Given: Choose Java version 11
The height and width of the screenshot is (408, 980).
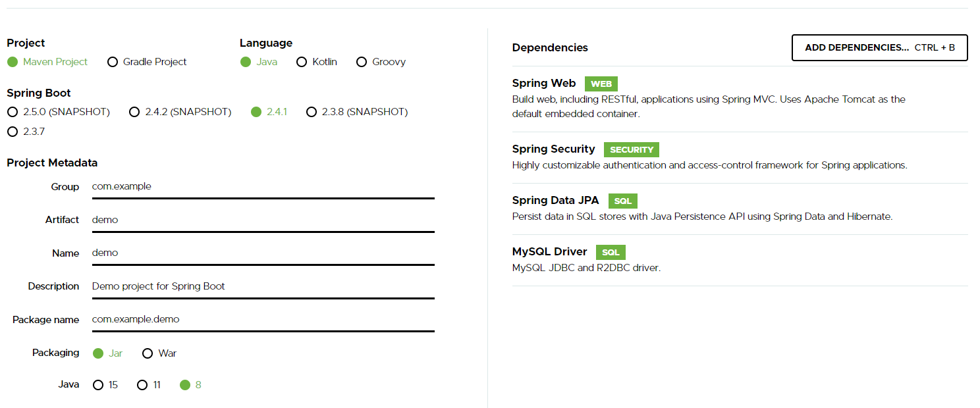Looking at the screenshot, I should (142, 385).
